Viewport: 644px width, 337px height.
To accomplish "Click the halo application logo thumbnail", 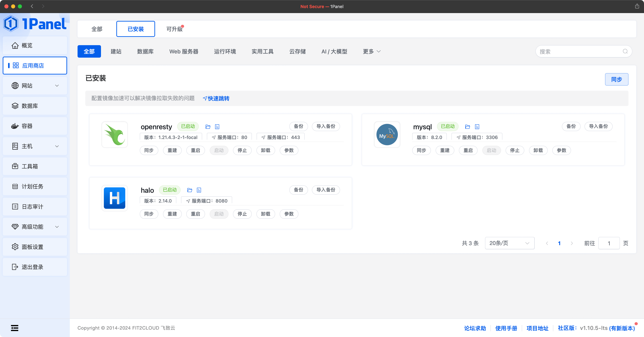I will coord(114,198).
